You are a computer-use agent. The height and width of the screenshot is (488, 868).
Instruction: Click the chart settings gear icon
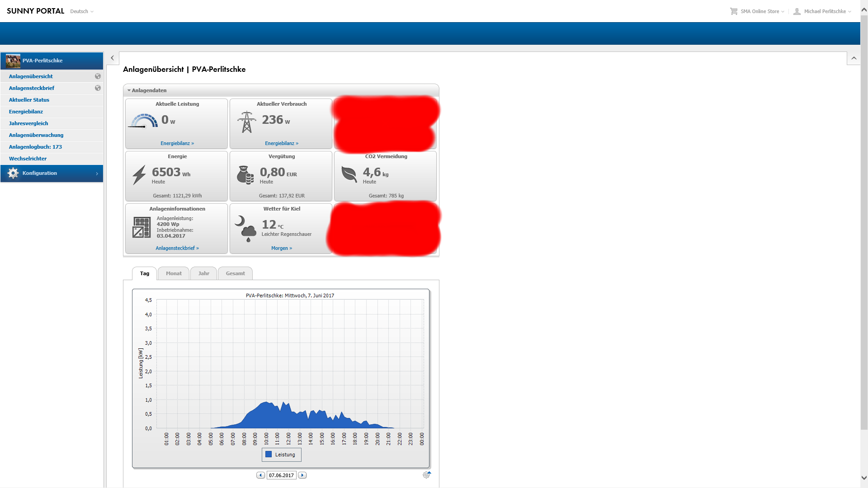click(x=426, y=475)
